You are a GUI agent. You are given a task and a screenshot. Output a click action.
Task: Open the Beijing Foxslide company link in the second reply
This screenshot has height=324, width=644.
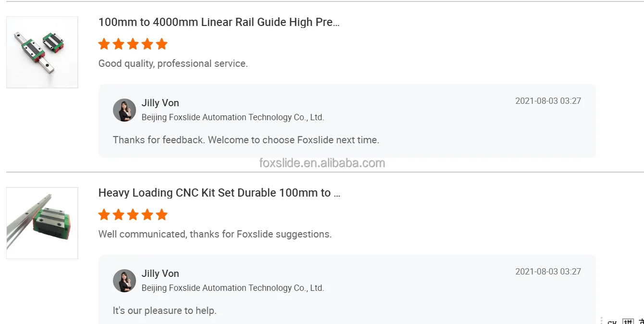pyautogui.click(x=233, y=288)
